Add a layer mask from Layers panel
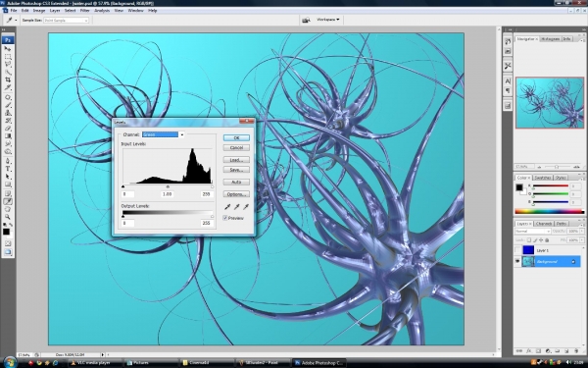The width and height of the screenshot is (588, 368). (x=538, y=351)
